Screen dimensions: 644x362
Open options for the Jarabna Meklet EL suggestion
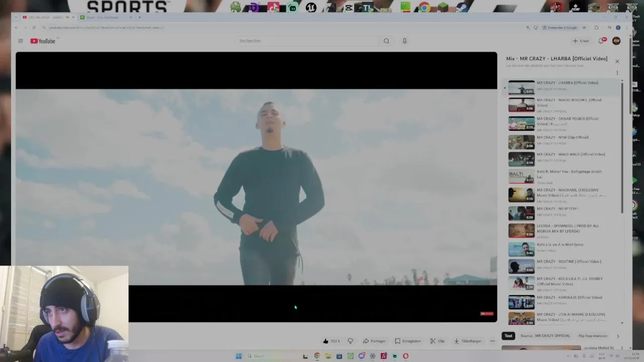(622, 348)
